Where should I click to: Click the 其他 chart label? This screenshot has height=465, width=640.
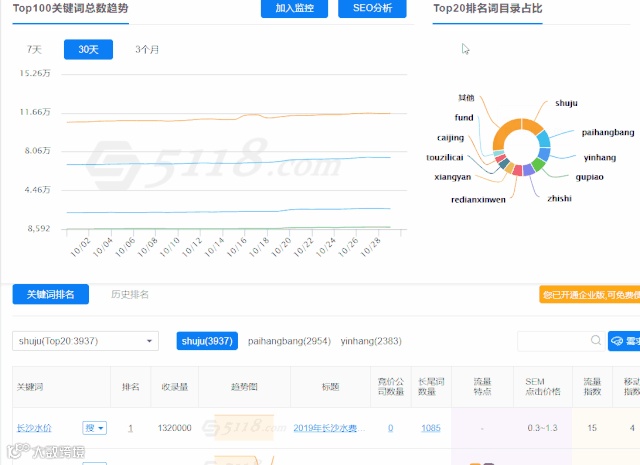coord(466,98)
